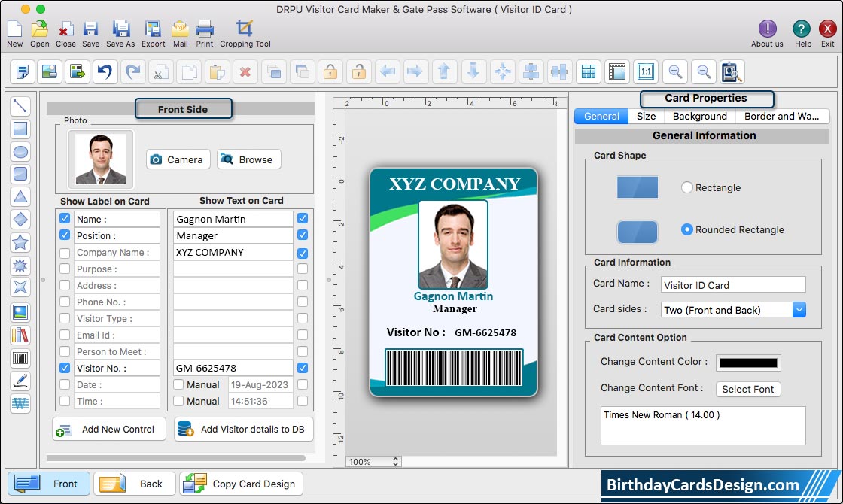
Task: Enable the Company Name label checkbox
Action: pos(65,253)
